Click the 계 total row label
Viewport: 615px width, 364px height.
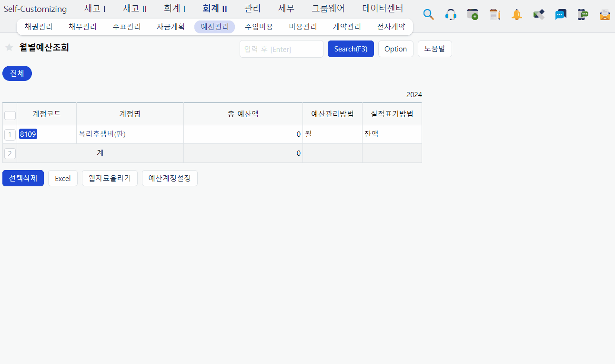(100, 153)
